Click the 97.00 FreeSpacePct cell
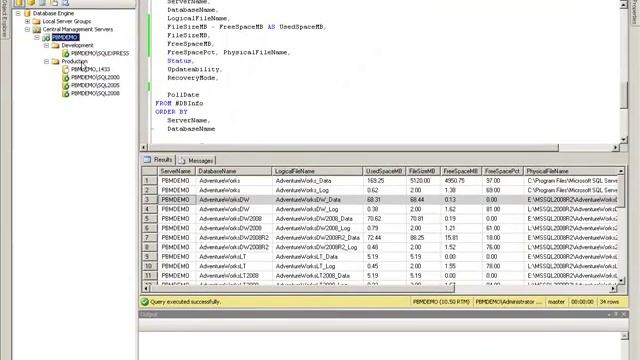Image resolution: width=640 pixels, height=360 pixels. click(502, 180)
